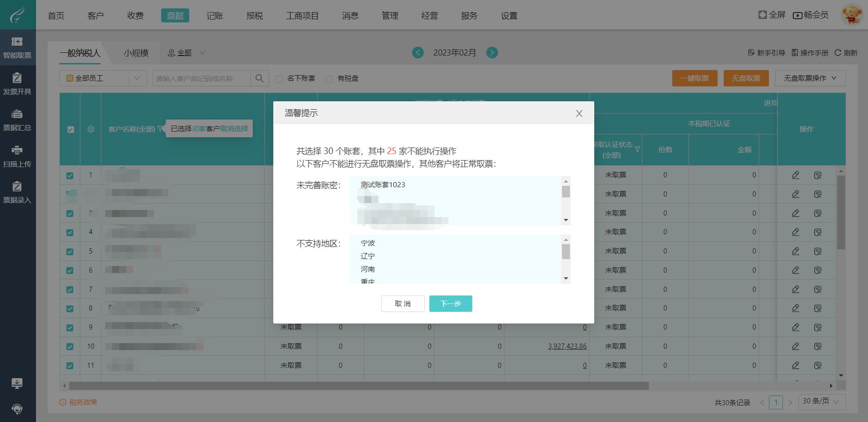Click 未完善账密 list scrollbar thumb
This screenshot has width=868, height=422.
[x=566, y=192]
